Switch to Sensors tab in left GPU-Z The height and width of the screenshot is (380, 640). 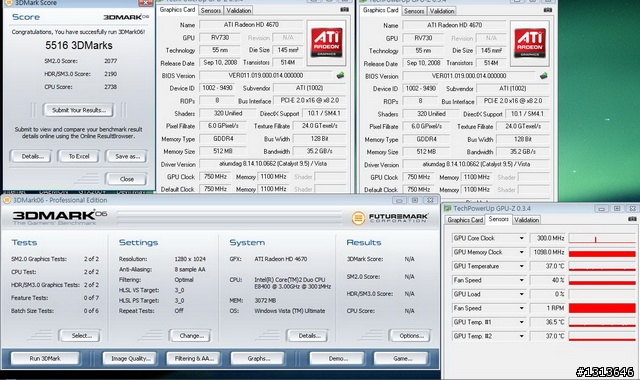pyautogui.click(x=211, y=11)
